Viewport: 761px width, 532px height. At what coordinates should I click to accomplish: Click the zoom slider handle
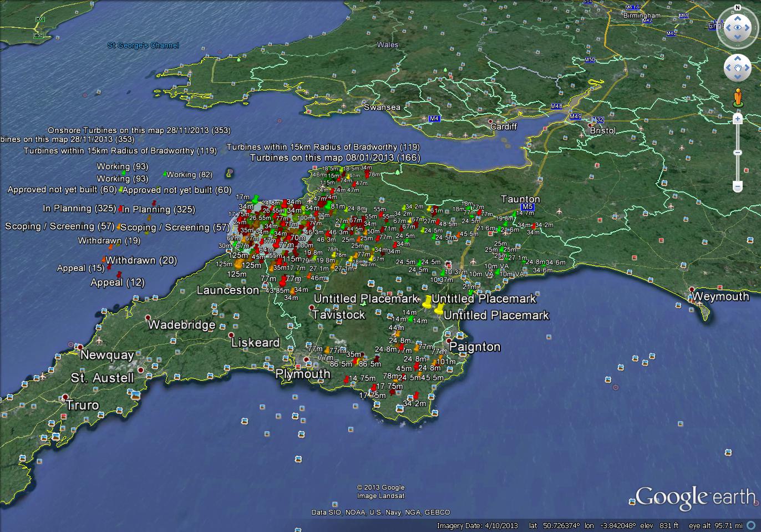point(738,153)
